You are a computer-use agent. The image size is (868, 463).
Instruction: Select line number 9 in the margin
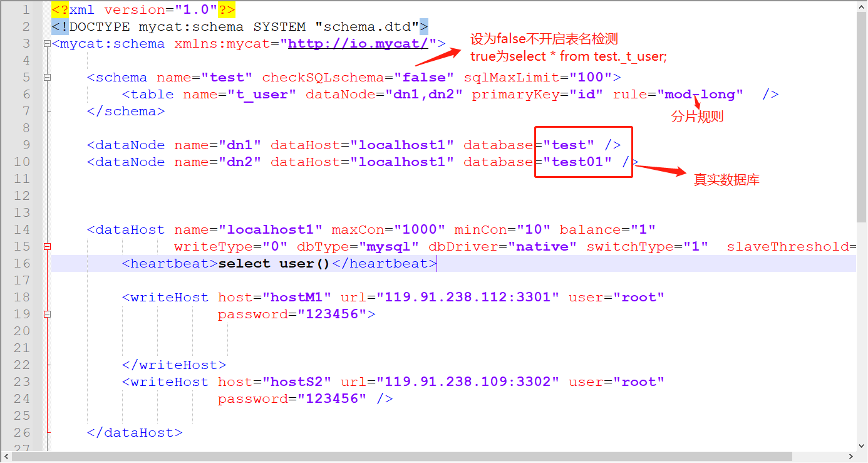coord(26,145)
